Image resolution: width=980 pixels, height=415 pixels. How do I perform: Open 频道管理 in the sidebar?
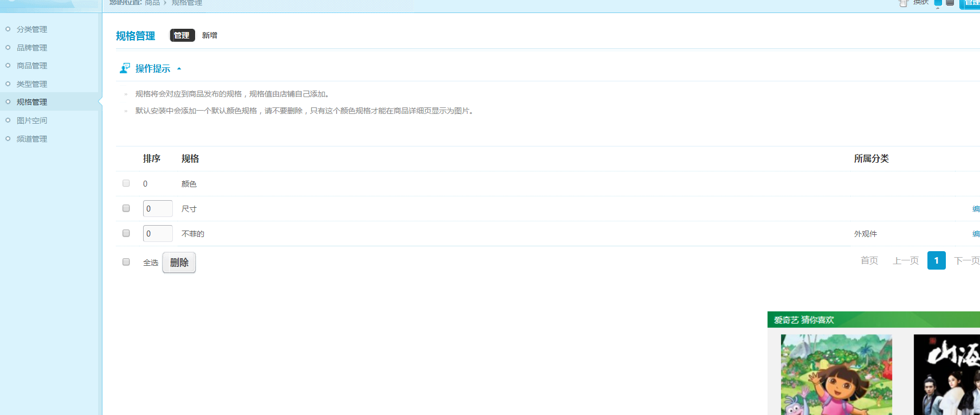tap(31, 139)
